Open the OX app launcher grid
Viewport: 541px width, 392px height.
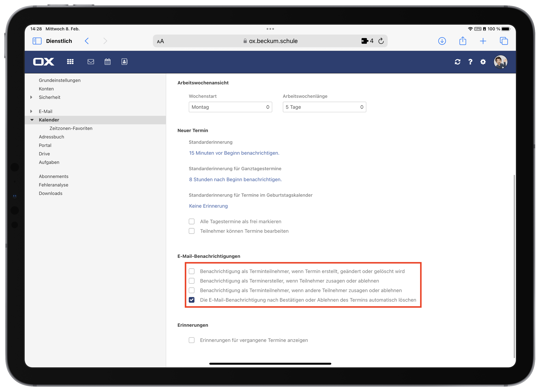tap(70, 62)
